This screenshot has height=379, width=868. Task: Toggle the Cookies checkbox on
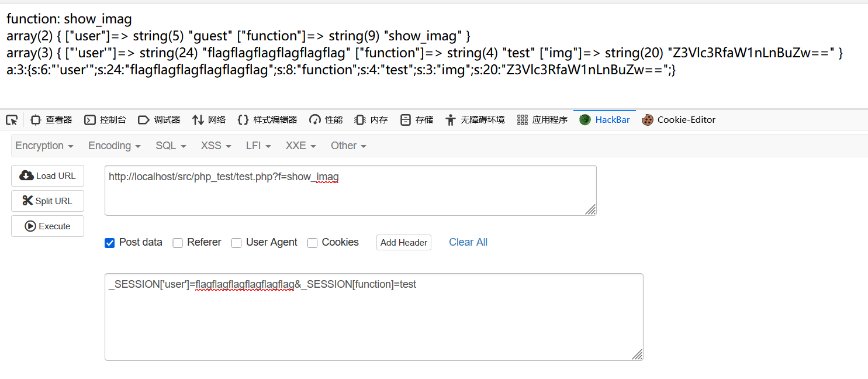(312, 242)
